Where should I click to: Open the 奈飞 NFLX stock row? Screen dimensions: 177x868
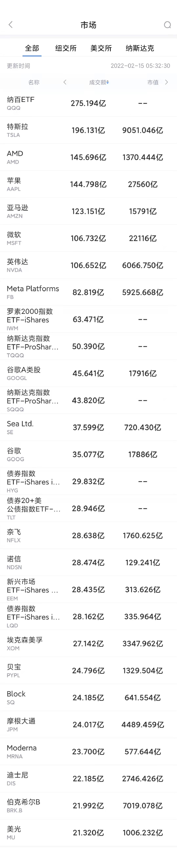click(88, 536)
